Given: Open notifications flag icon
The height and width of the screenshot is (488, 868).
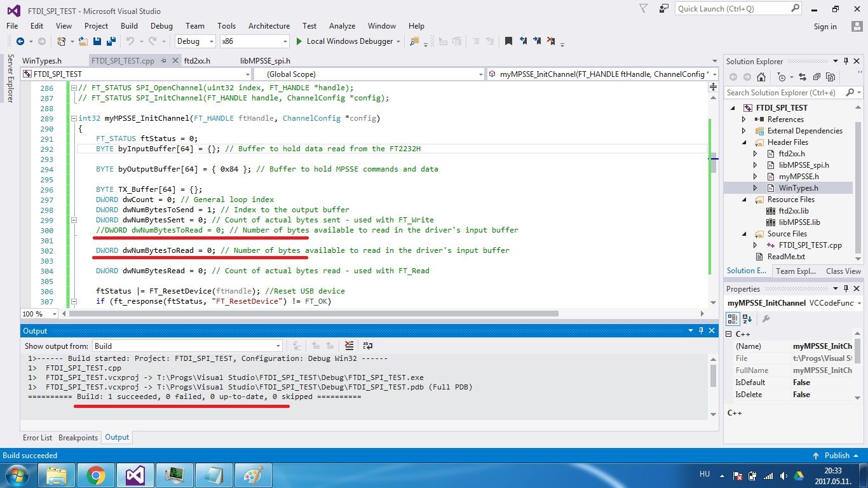Looking at the screenshot, I should 644,9.
